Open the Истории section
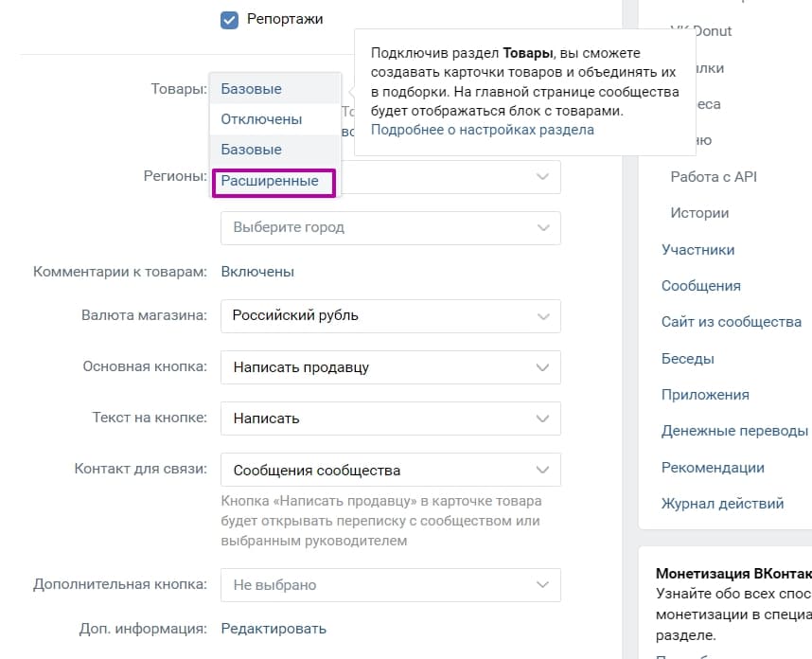Image resolution: width=812 pixels, height=659 pixels. 699,213
